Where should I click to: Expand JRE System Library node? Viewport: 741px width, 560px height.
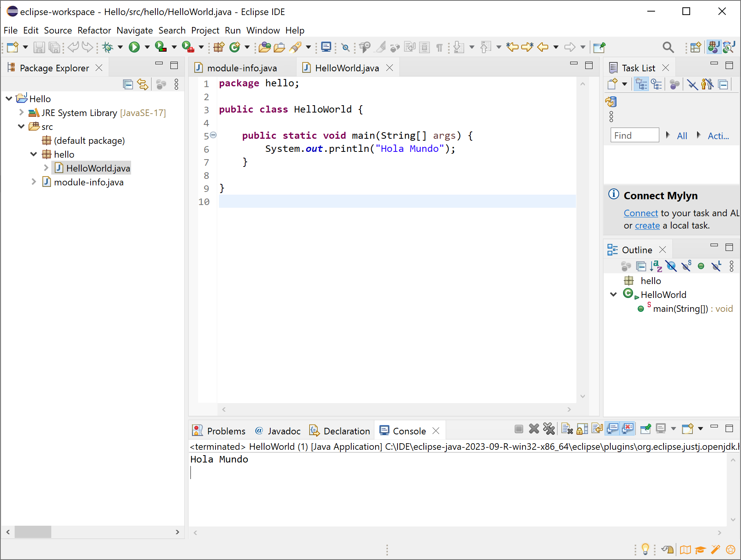tap(21, 113)
